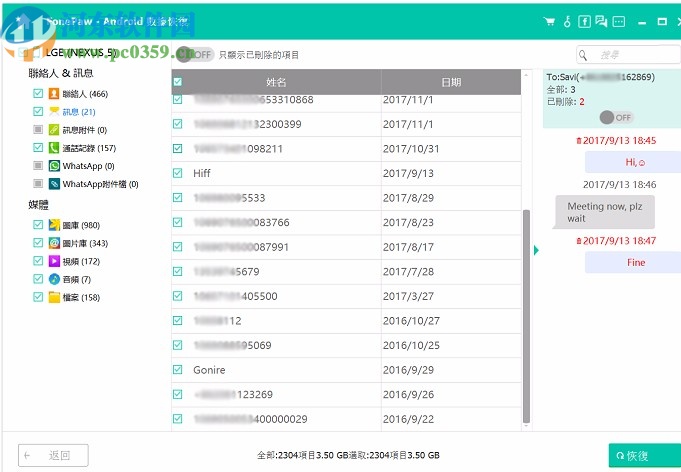The image size is (681, 472).
Task: Select the row dated 2016/10/25
Action: 346,345
